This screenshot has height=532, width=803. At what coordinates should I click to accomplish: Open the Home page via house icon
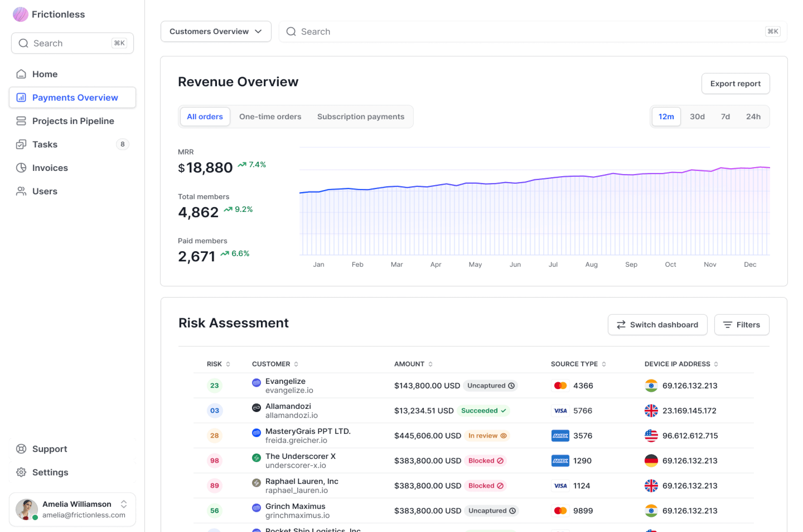21,74
